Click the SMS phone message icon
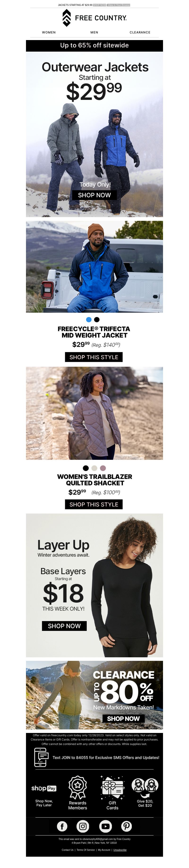189x868 pixels. click(41, 757)
